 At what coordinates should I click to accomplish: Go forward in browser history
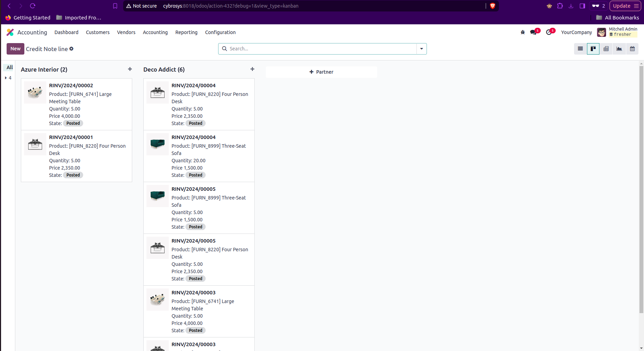[21, 6]
